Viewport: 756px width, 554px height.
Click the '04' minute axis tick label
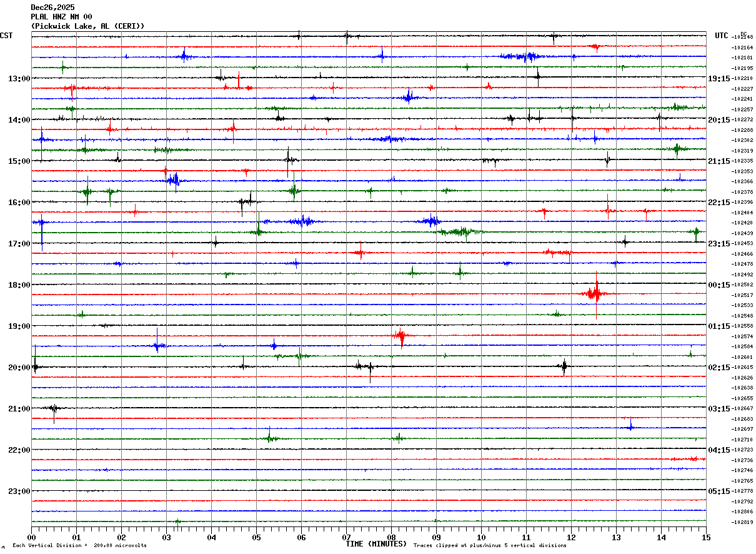click(x=211, y=537)
